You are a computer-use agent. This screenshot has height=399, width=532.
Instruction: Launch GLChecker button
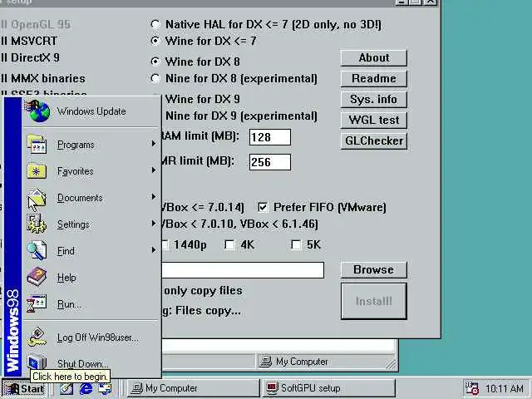click(373, 140)
